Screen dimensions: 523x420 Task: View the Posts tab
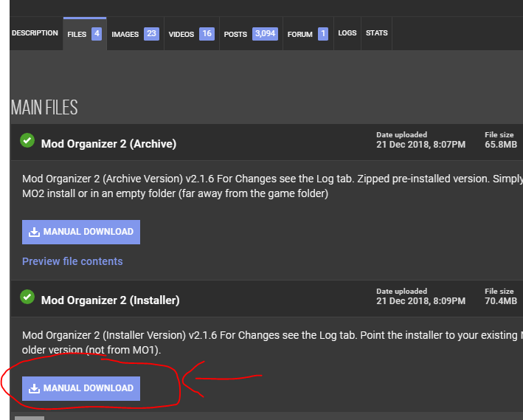tap(251, 33)
